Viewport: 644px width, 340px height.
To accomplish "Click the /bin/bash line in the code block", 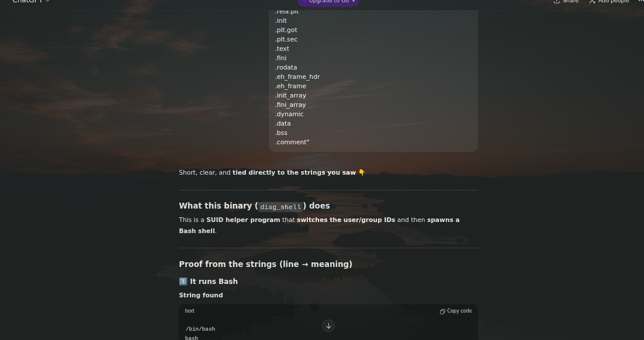I will (200, 329).
